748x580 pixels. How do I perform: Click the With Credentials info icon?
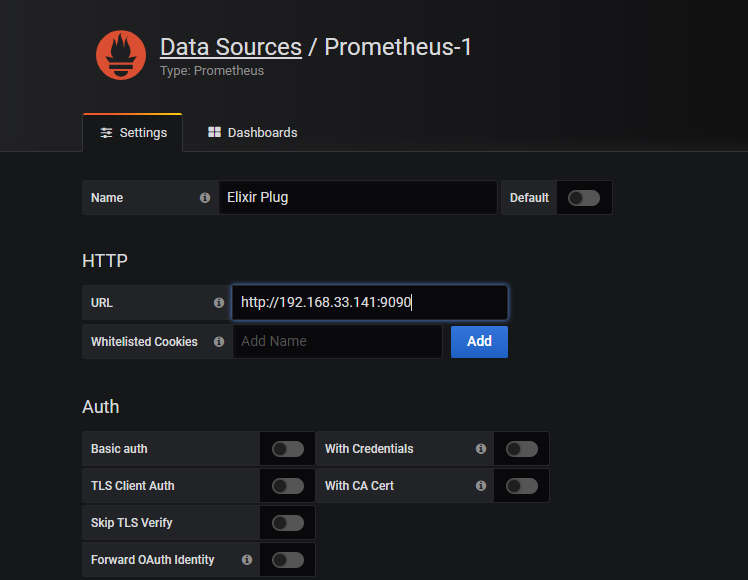(481, 448)
